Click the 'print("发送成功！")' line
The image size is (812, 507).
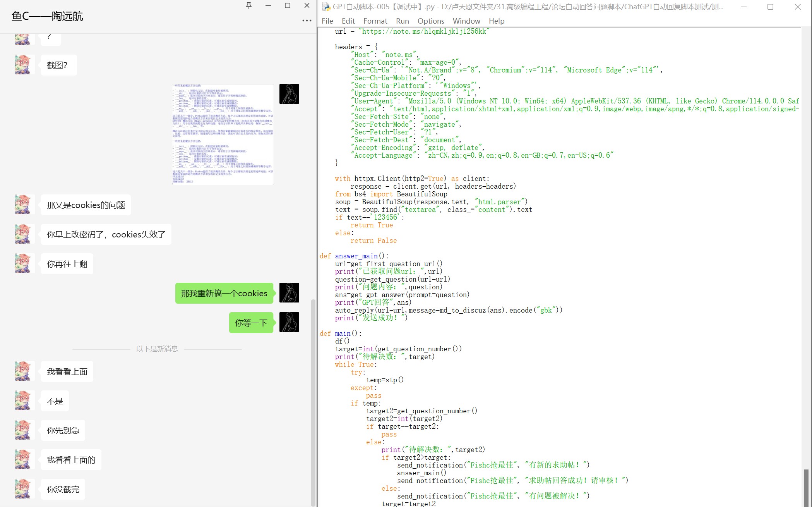point(372,318)
